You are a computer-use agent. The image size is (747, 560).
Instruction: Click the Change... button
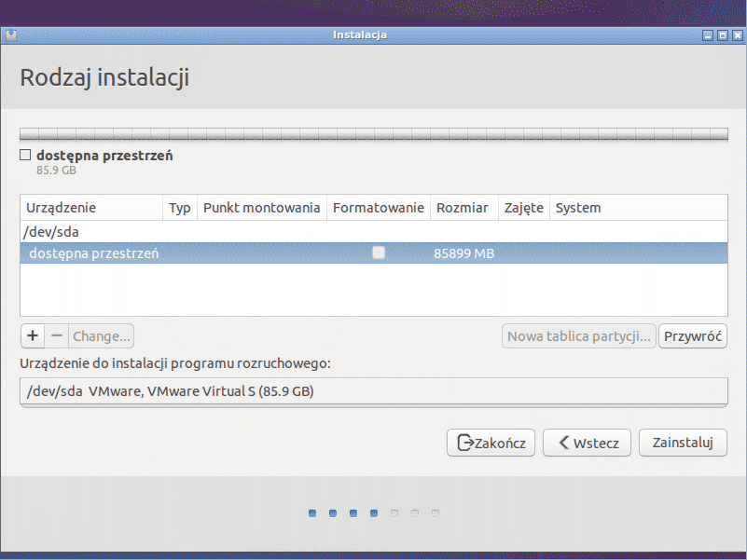click(102, 335)
